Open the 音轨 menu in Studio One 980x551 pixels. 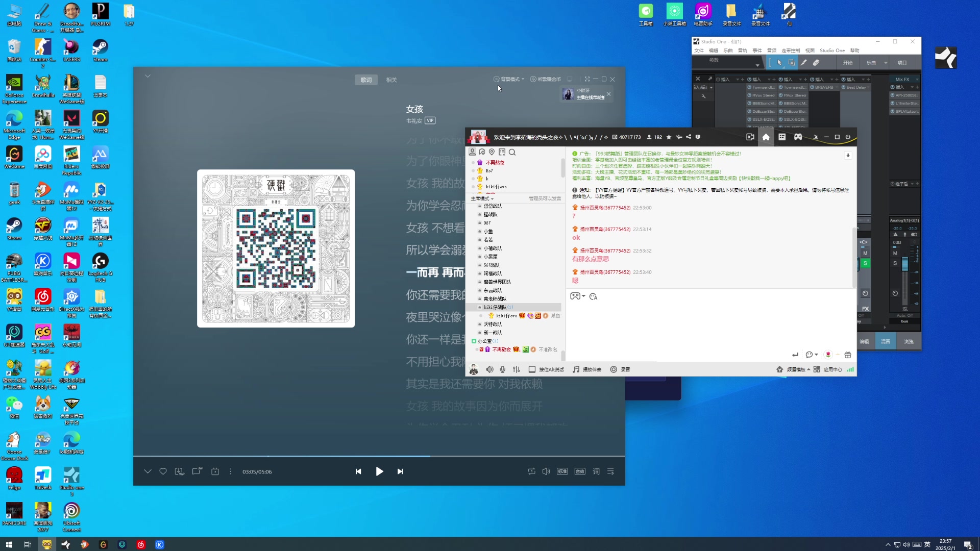[x=742, y=51]
